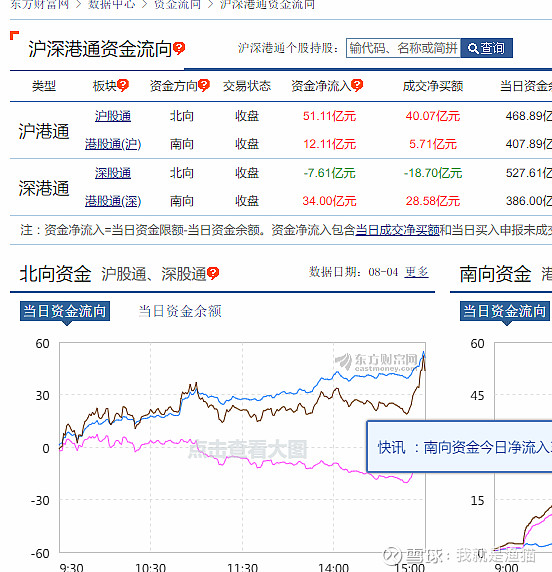The width and height of the screenshot is (552, 572).
Task: Click 28.58亿元 net purchase value
Action: pos(433,201)
